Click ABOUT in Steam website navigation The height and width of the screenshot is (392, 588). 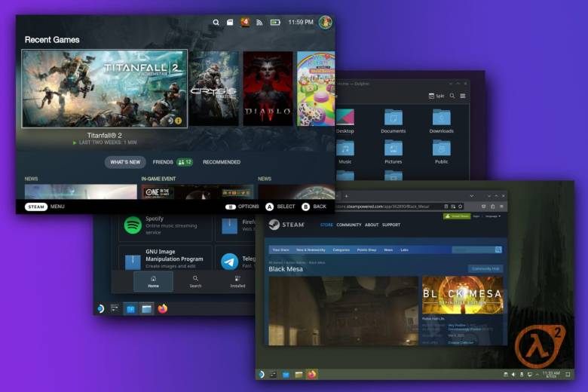click(372, 225)
